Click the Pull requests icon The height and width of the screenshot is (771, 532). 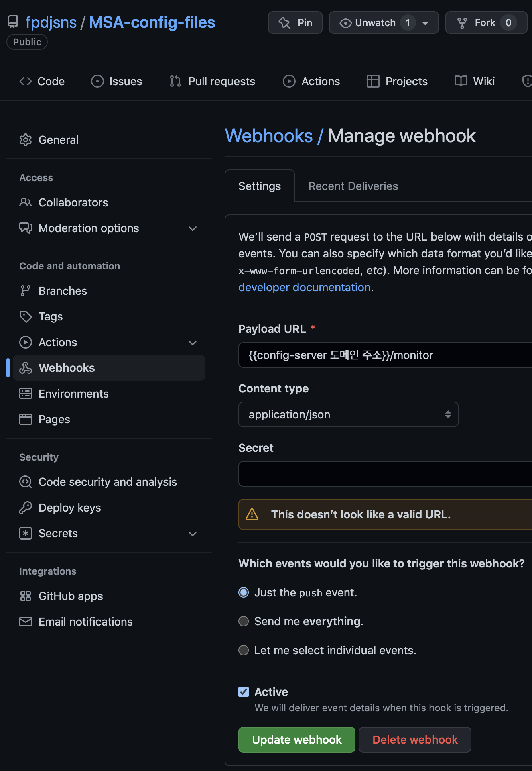point(175,81)
